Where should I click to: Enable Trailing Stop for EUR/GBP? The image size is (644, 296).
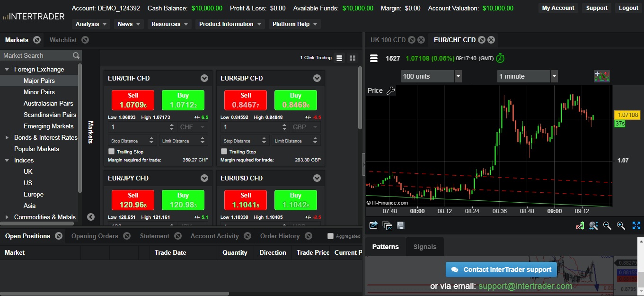(224, 152)
